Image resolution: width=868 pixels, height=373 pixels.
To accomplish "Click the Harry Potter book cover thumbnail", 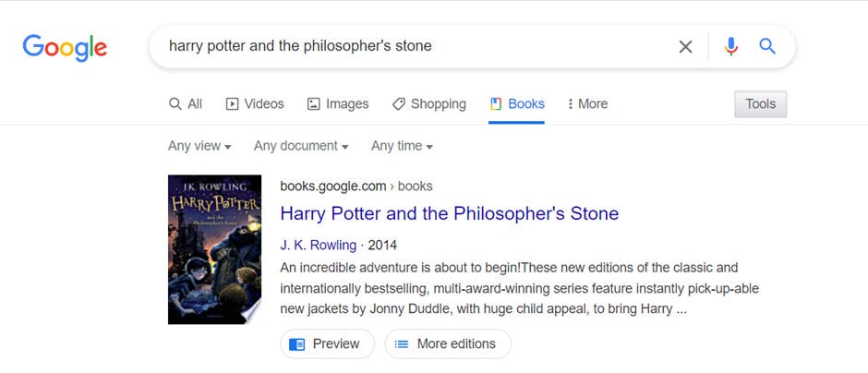I will 214,249.
